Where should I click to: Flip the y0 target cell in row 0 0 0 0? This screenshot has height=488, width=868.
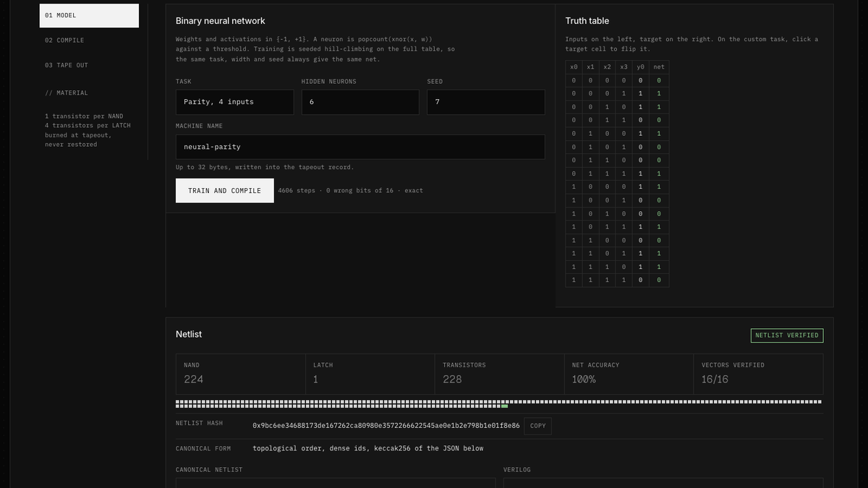(x=641, y=80)
